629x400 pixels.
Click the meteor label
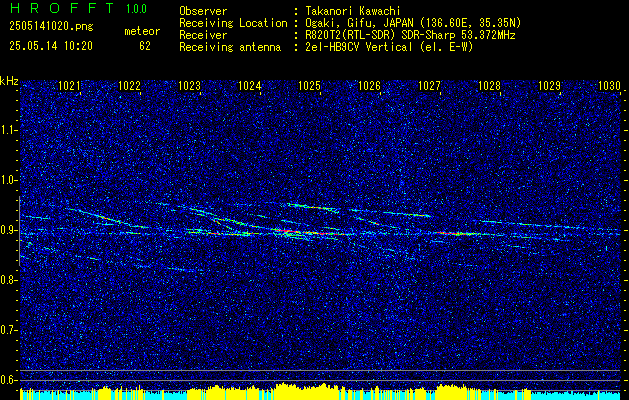(x=142, y=31)
